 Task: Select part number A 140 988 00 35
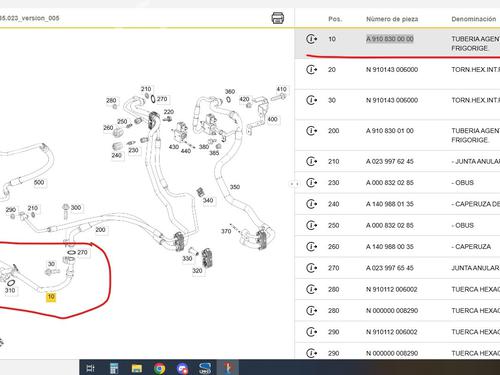[390, 247]
